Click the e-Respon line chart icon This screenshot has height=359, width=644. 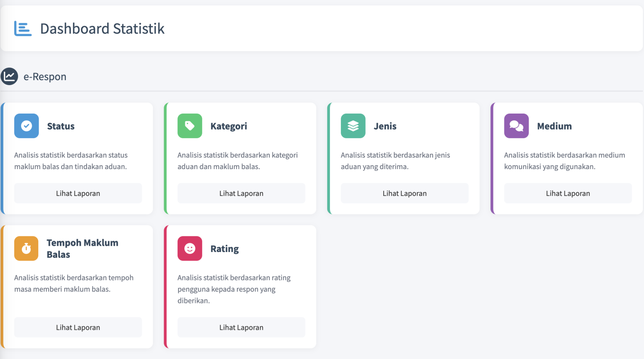pos(9,76)
